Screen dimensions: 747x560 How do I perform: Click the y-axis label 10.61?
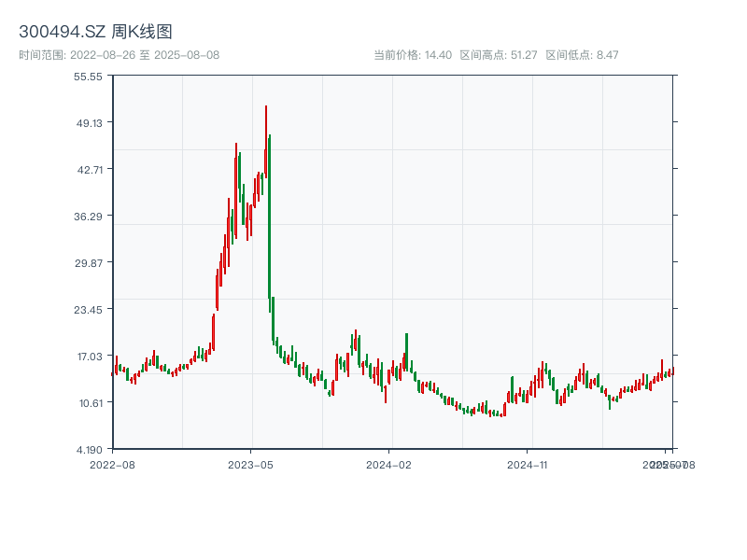click(x=91, y=403)
